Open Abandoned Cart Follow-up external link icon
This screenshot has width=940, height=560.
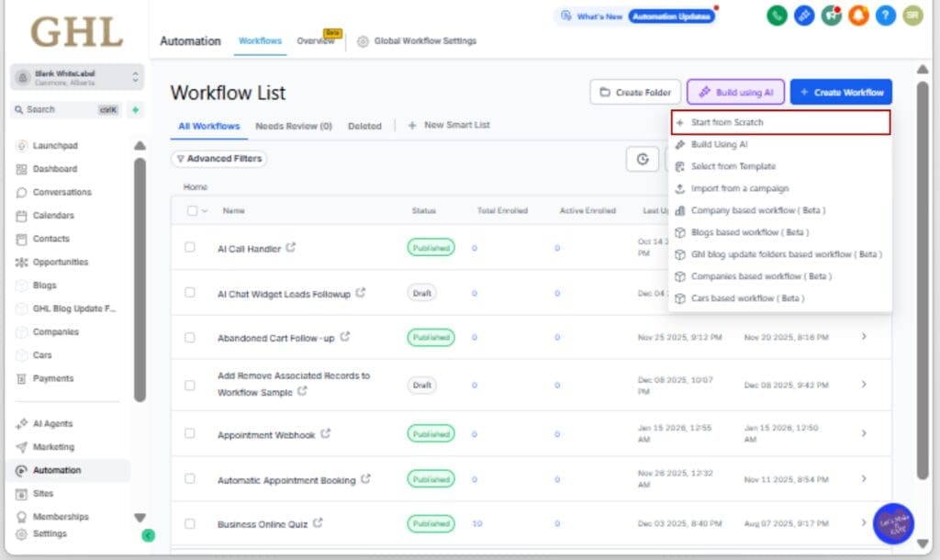pyautogui.click(x=345, y=337)
